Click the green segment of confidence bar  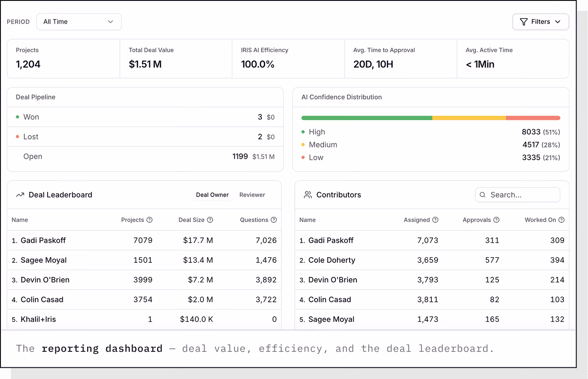[x=366, y=118]
